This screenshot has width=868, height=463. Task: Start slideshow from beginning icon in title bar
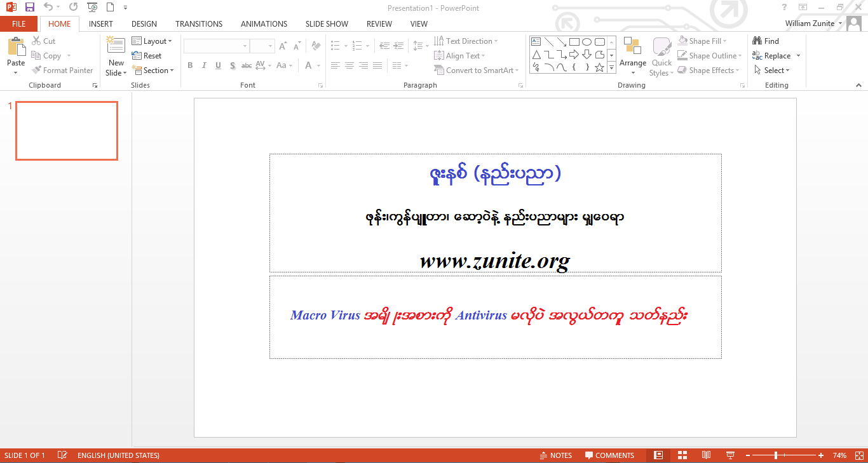click(92, 8)
